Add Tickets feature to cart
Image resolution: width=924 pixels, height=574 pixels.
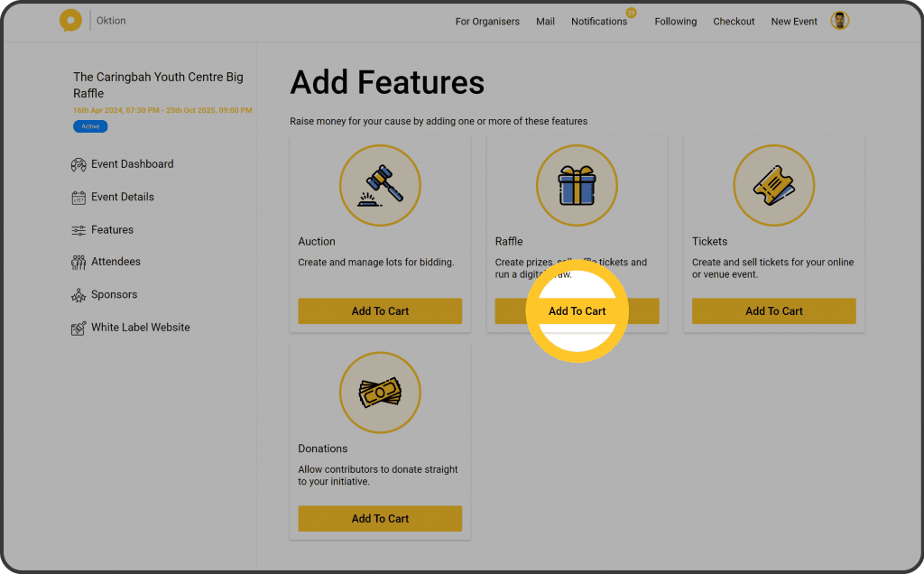773,311
